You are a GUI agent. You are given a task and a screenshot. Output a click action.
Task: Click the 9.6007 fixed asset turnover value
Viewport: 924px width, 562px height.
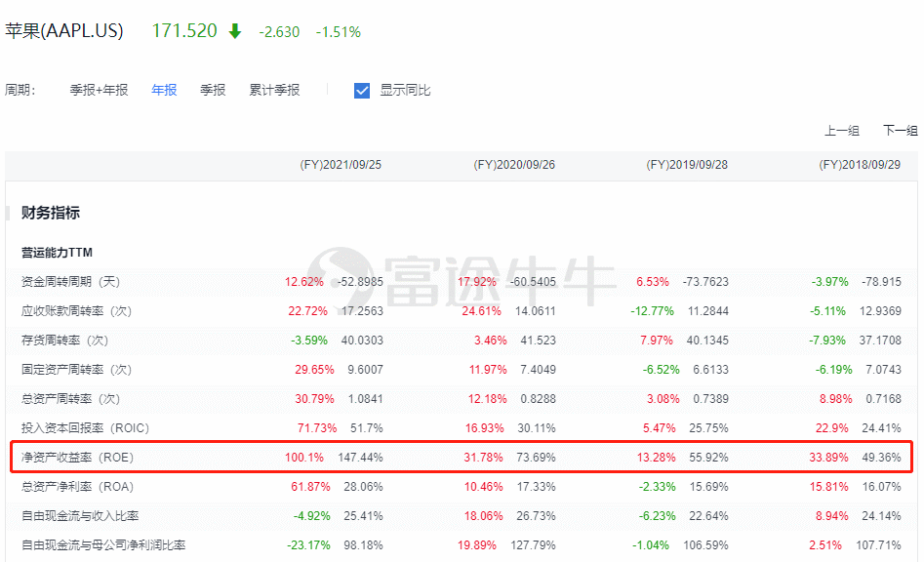tap(365, 370)
